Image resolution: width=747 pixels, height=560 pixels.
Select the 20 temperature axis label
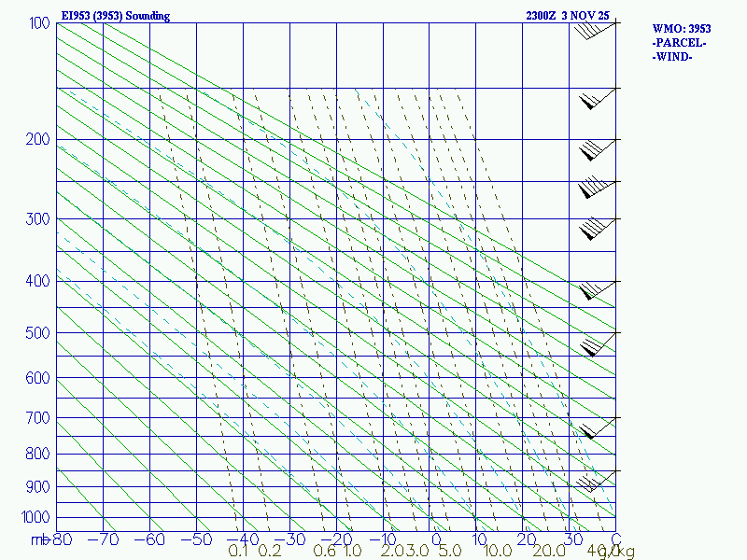coord(526,539)
